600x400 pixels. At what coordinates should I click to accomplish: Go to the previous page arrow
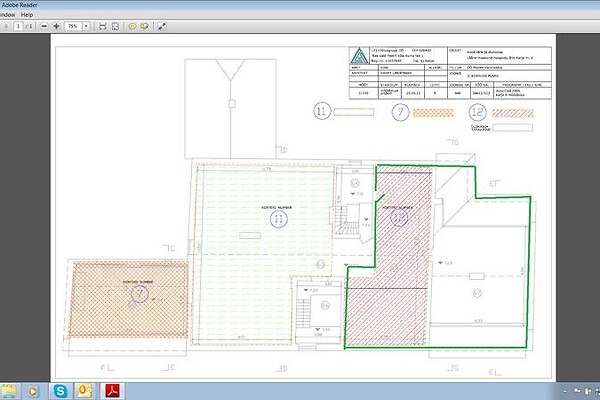point(5,25)
